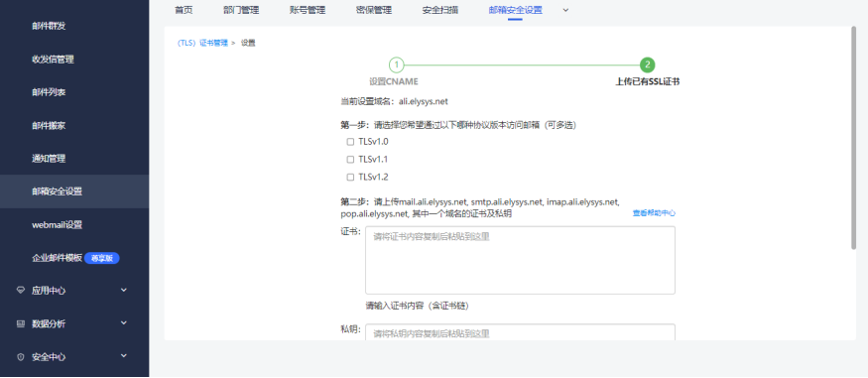Switch to the 密保管理 tab
The image size is (868, 378).
tap(374, 10)
